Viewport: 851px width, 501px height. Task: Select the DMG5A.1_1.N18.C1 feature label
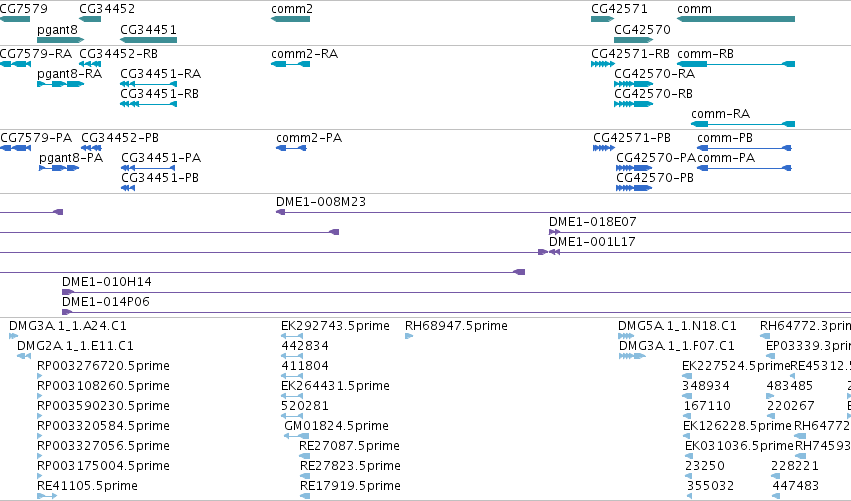(x=677, y=326)
